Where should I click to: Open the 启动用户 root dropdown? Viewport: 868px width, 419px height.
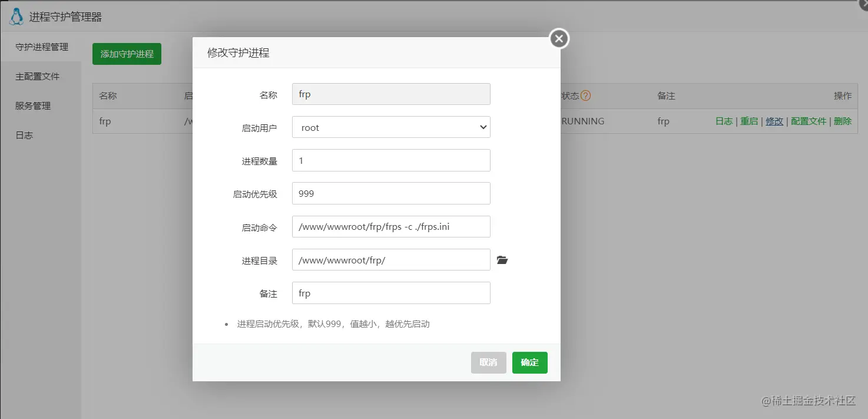(x=391, y=127)
